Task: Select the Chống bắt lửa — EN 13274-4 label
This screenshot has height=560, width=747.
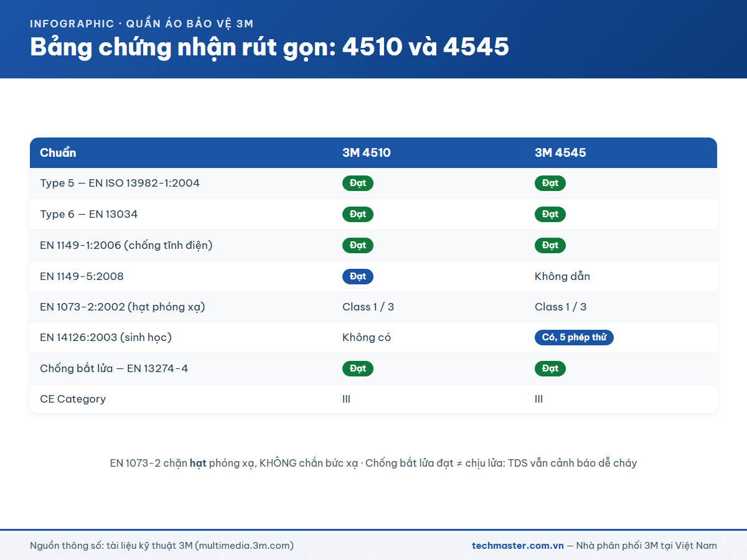Action: [114, 368]
